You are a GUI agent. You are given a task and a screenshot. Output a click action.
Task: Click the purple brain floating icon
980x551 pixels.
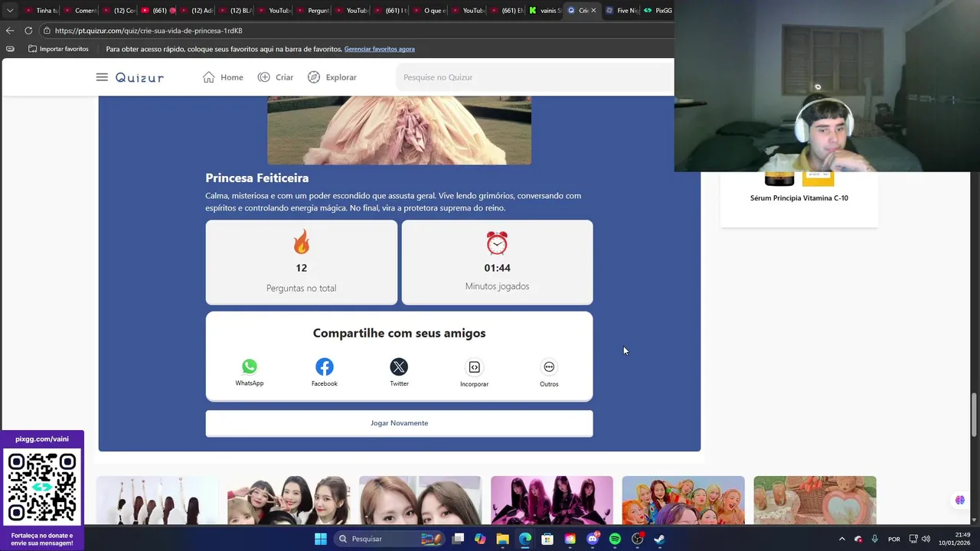click(959, 500)
